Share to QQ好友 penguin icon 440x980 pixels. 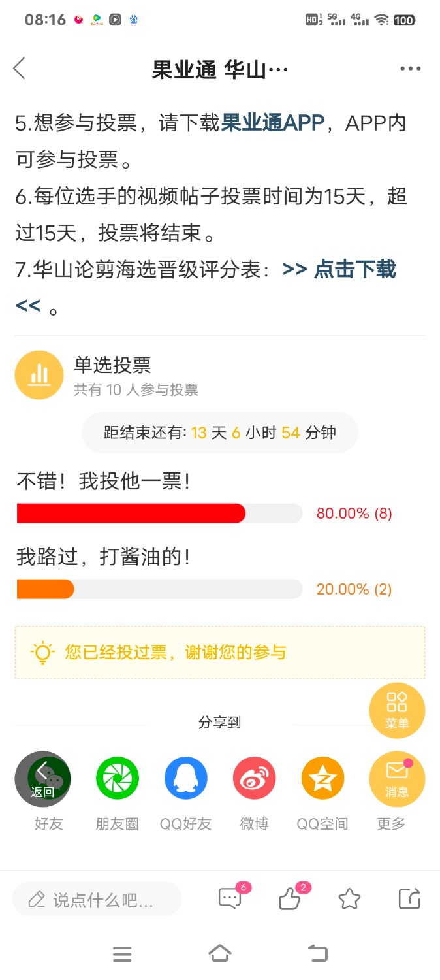[x=186, y=778]
